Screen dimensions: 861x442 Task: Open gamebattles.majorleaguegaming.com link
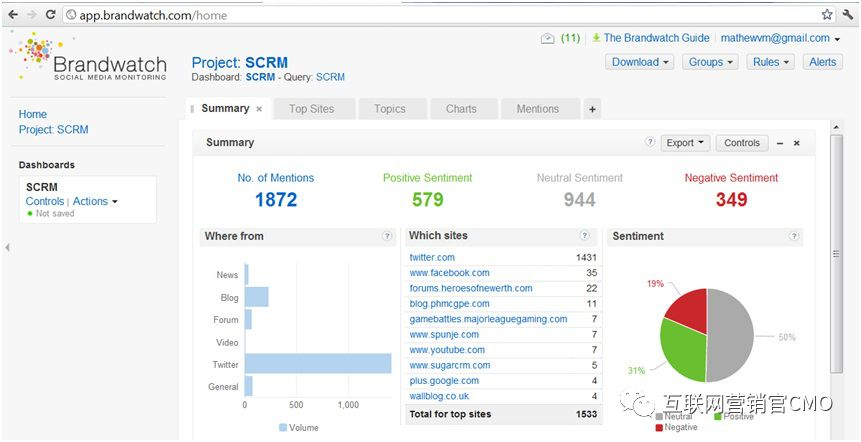tap(488, 318)
